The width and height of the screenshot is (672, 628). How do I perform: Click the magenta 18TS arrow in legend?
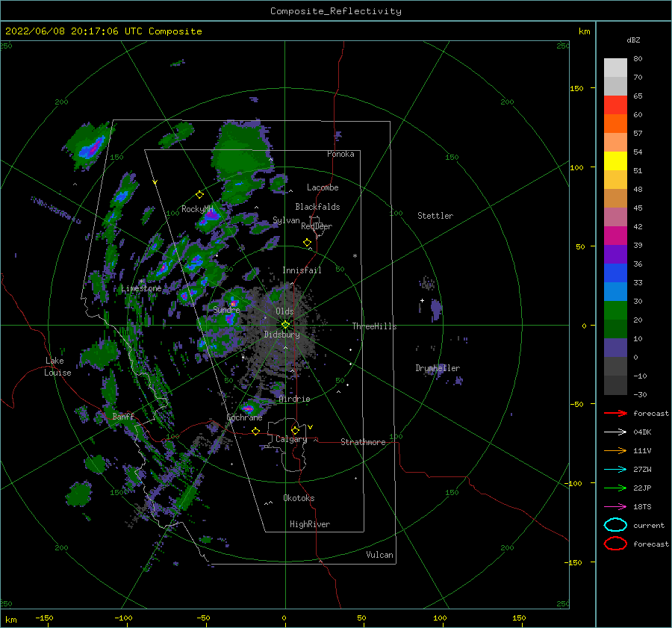click(x=615, y=507)
